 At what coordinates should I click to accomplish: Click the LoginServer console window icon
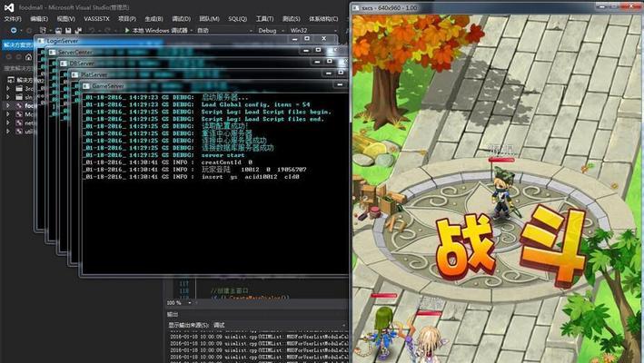[41, 41]
